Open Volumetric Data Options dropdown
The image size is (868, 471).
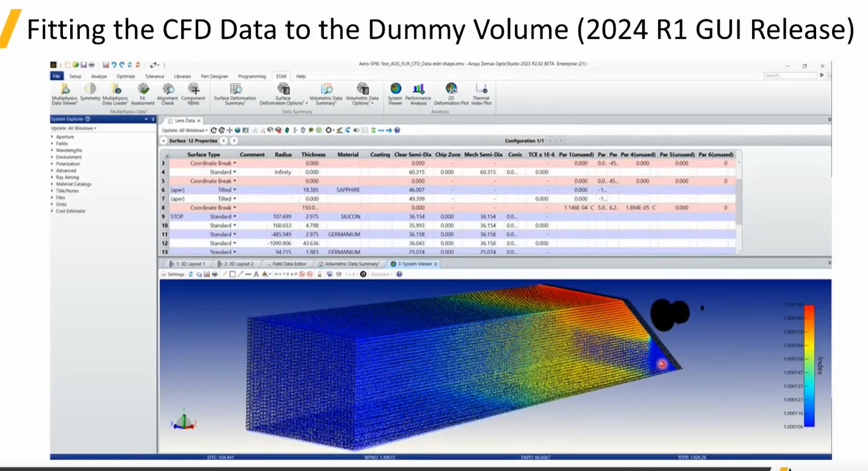point(362,95)
